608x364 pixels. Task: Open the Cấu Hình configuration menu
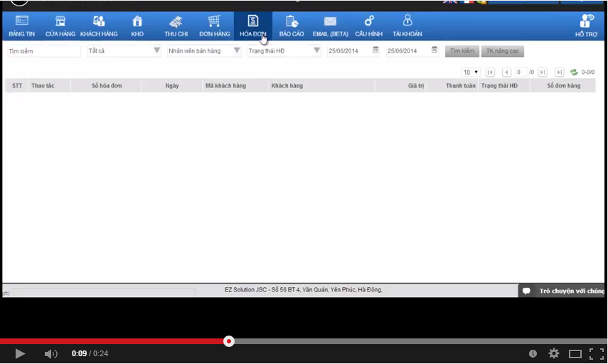tap(369, 22)
